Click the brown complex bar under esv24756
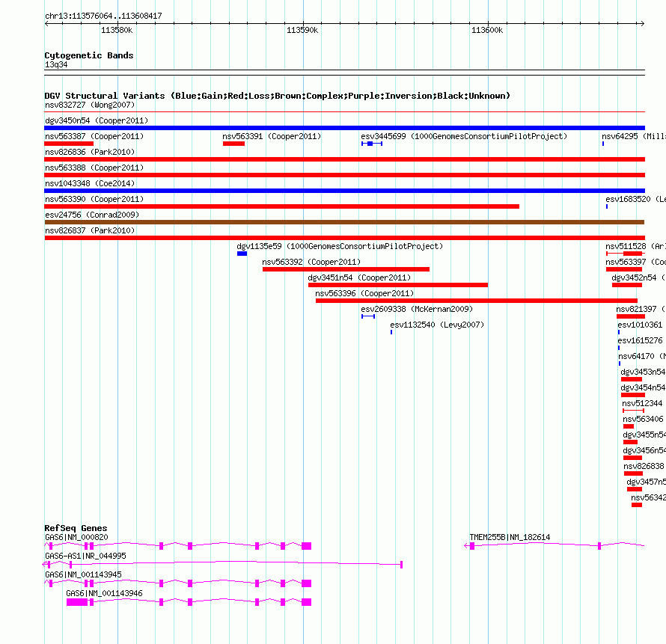The width and height of the screenshot is (666, 644). click(344, 222)
